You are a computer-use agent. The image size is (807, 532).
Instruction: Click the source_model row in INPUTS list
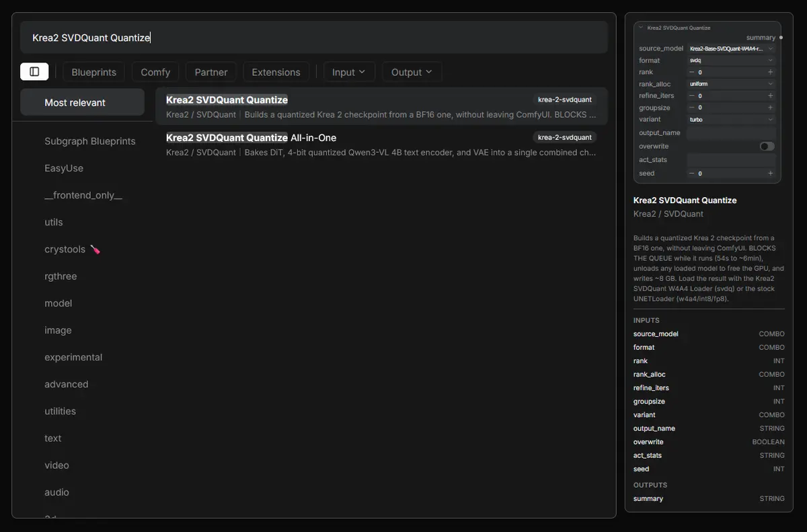coord(709,334)
